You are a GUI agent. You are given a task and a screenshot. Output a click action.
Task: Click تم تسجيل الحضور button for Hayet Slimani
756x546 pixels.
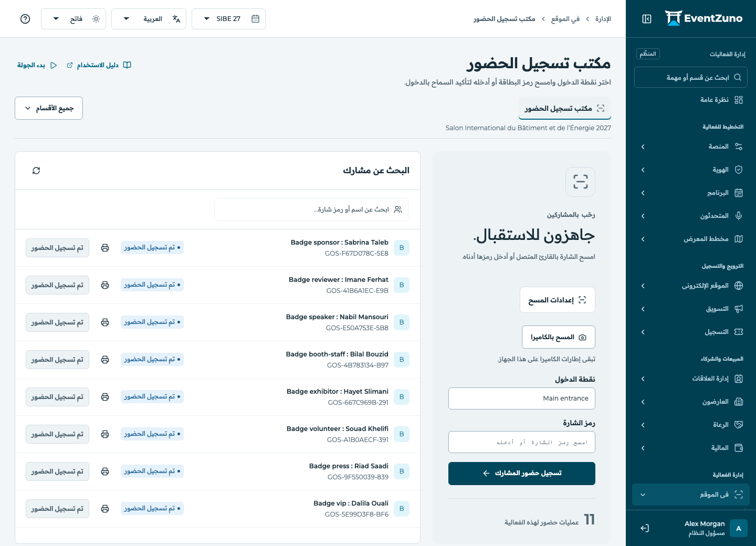57,397
